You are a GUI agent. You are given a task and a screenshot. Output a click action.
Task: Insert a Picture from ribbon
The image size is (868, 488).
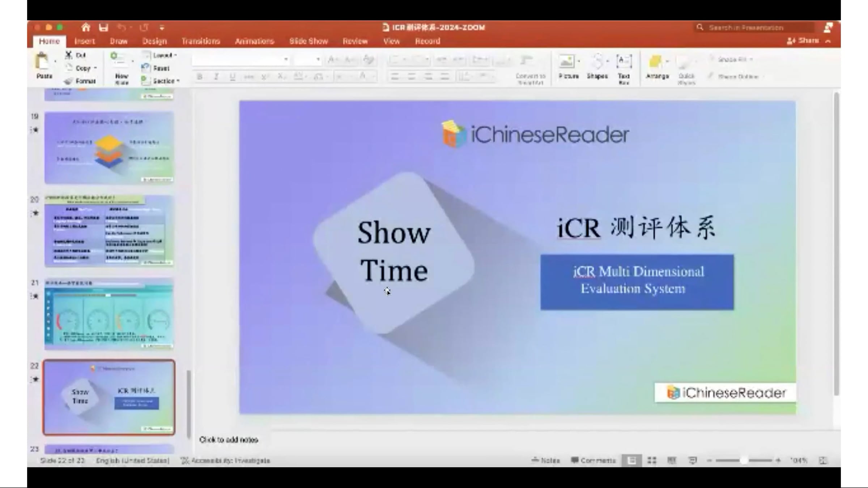click(x=567, y=62)
